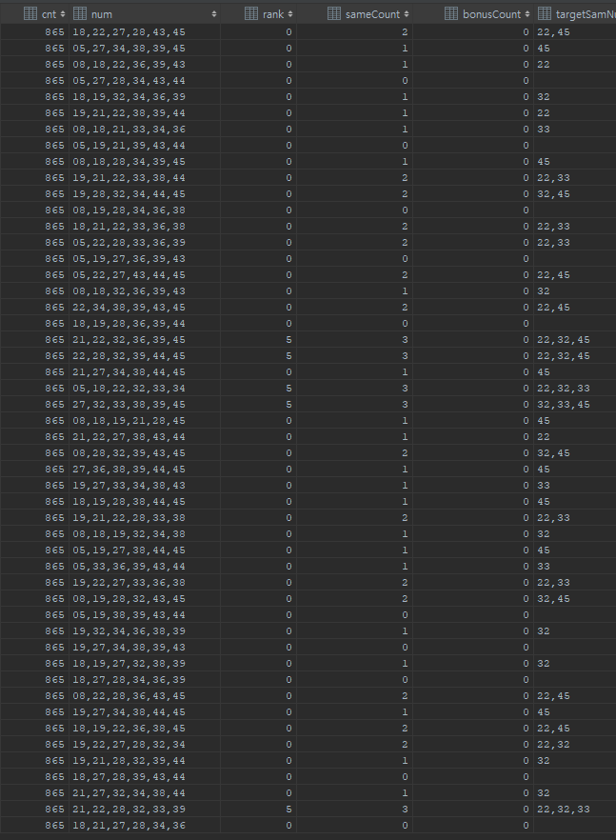Sort by cnt using its sort arrows
The width and height of the screenshot is (616, 840).
(x=63, y=14)
